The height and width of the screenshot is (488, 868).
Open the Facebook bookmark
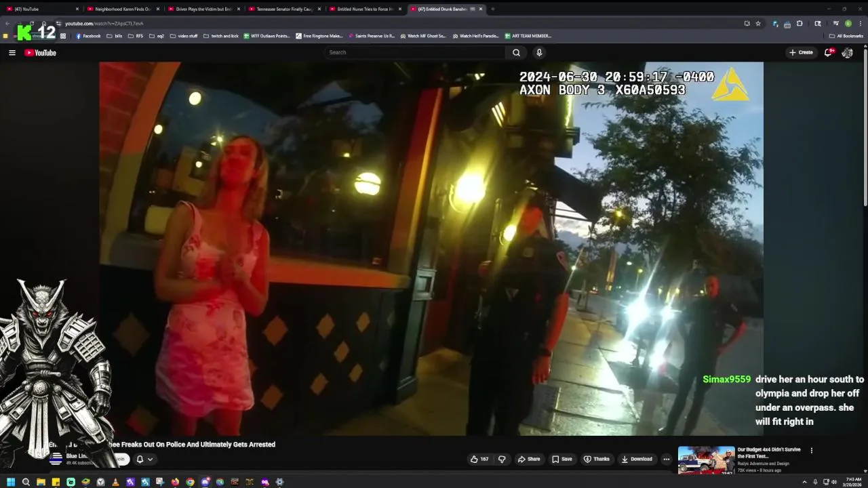[88, 36]
